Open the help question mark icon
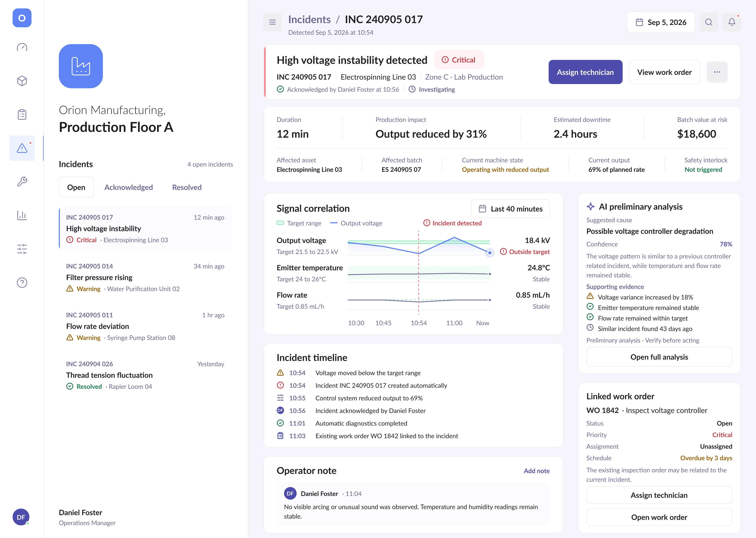The image size is (756, 538). coord(22,283)
